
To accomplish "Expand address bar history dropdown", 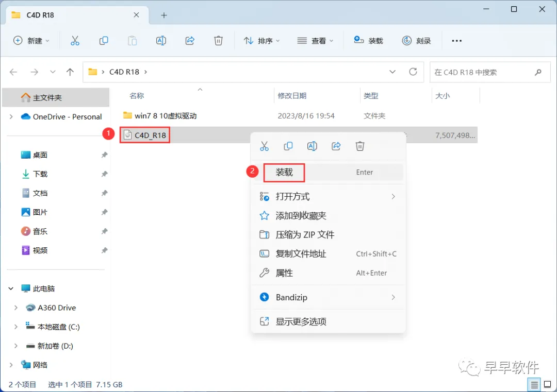I will (x=392, y=72).
